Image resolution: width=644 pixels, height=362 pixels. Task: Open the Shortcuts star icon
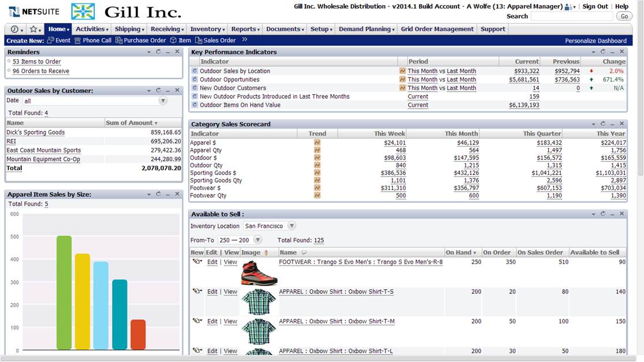pyautogui.click(x=33, y=29)
